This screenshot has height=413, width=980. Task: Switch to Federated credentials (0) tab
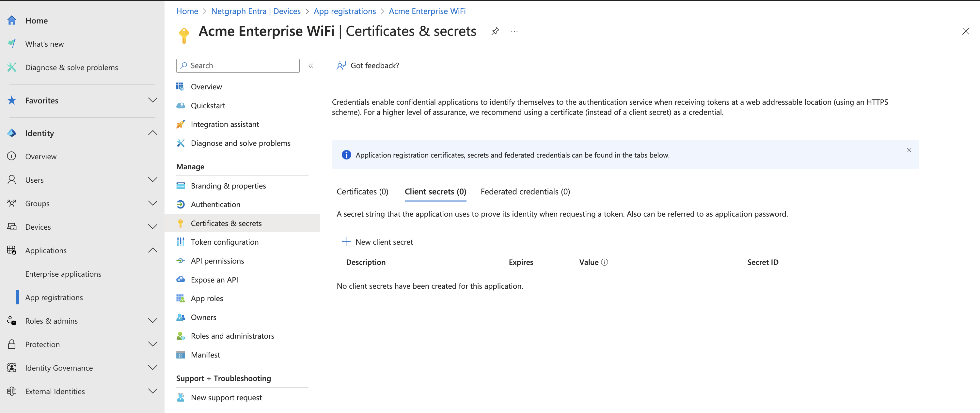(525, 192)
